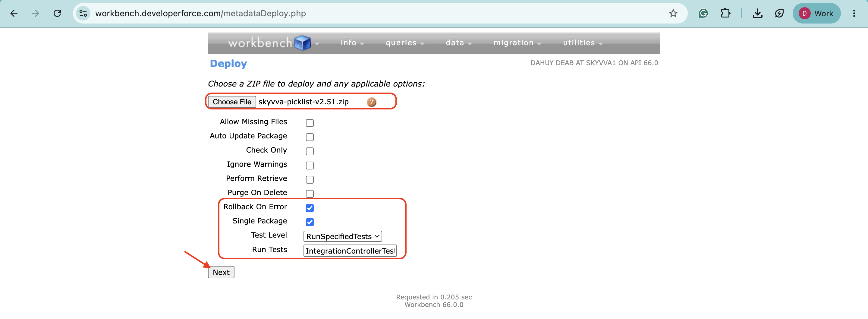This screenshot has width=868, height=319.
Task: Open the data menu
Action: coord(458,43)
